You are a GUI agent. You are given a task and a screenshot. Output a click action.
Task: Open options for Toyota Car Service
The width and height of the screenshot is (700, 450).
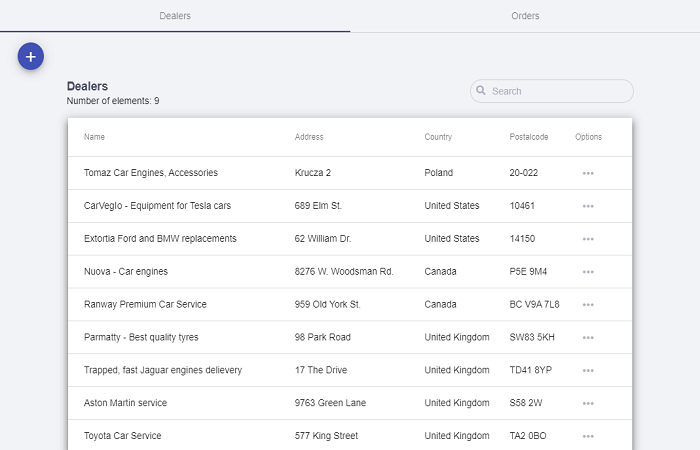pyautogui.click(x=588, y=436)
